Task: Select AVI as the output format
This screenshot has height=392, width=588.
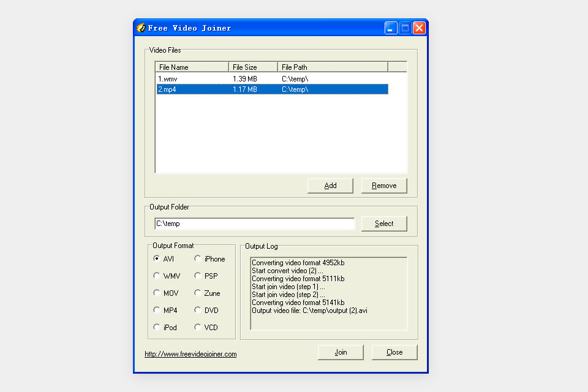Action: [157, 258]
